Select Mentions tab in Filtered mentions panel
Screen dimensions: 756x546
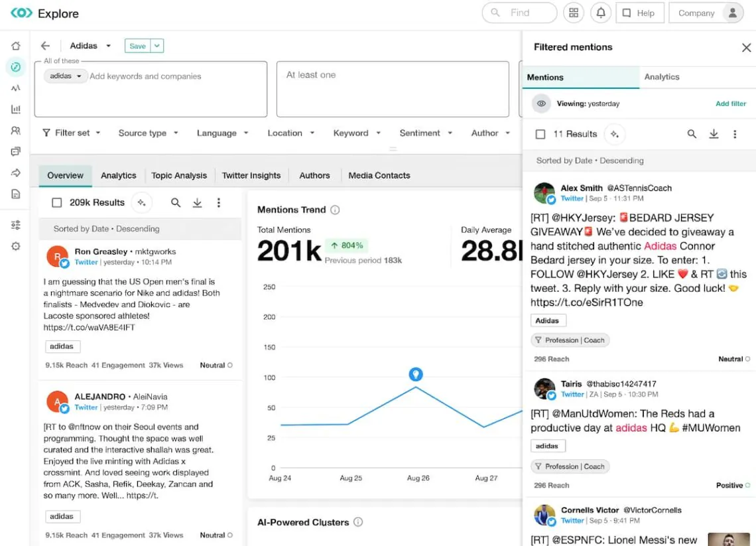tap(580, 77)
